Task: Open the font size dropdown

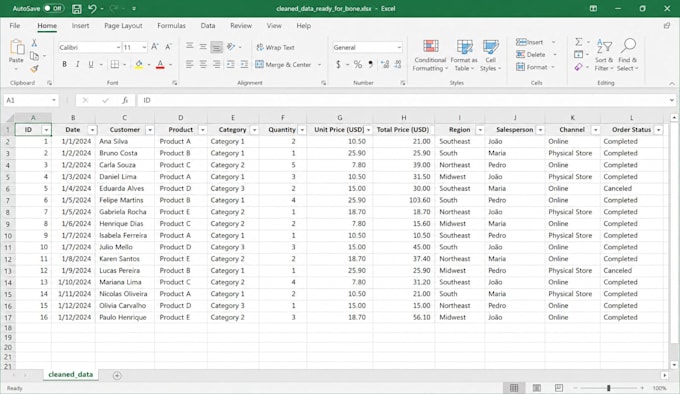Action: coord(144,47)
